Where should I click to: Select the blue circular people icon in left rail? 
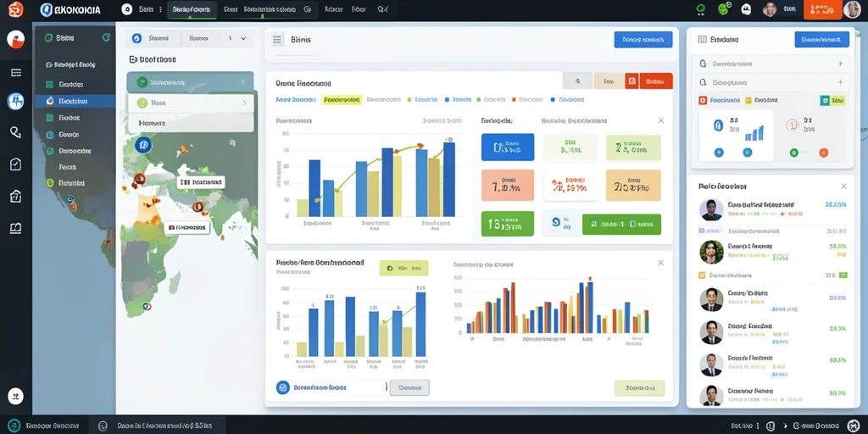[x=15, y=102]
